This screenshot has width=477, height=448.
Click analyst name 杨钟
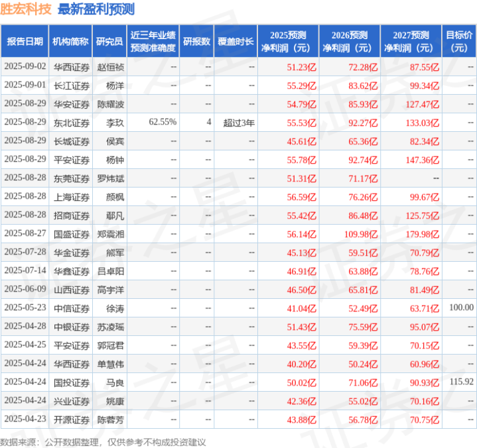click(115, 160)
